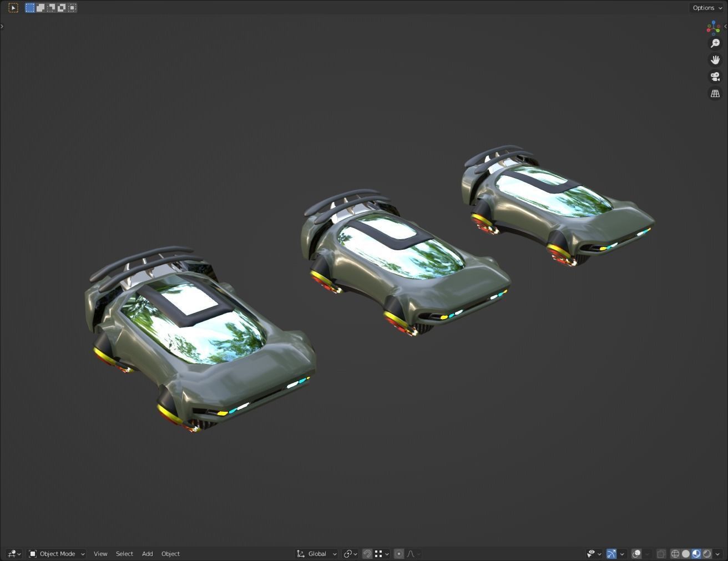Open the Add menu
728x561 pixels.
pos(147,554)
